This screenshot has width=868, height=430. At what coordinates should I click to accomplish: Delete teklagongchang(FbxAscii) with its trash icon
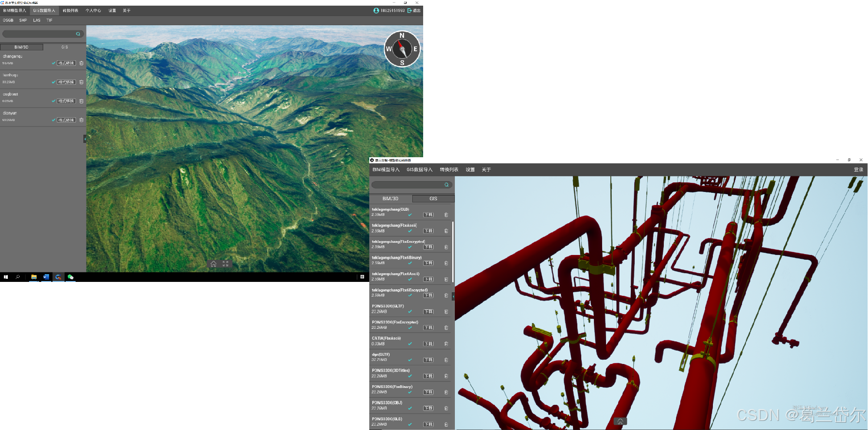[x=446, y=231]
